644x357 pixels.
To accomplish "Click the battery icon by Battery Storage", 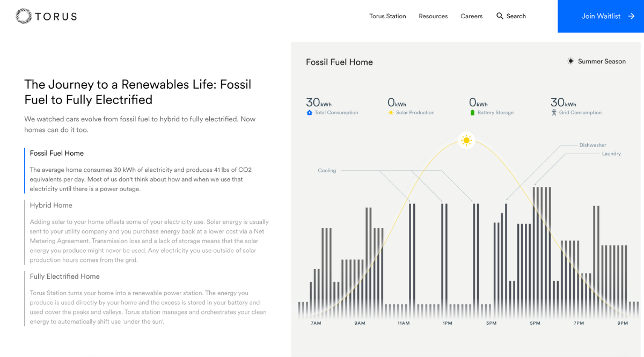I will pyautogui.click(x=472, y=113).
